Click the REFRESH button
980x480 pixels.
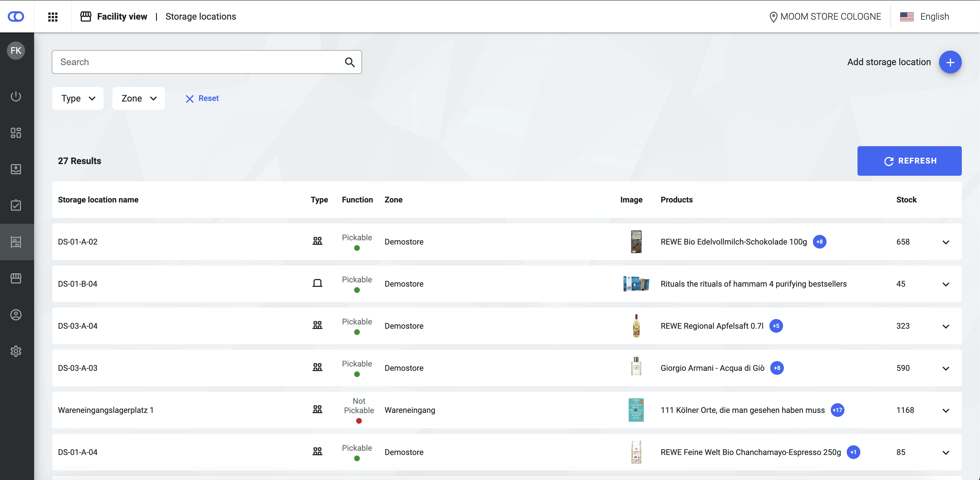(x=909, y=161)
